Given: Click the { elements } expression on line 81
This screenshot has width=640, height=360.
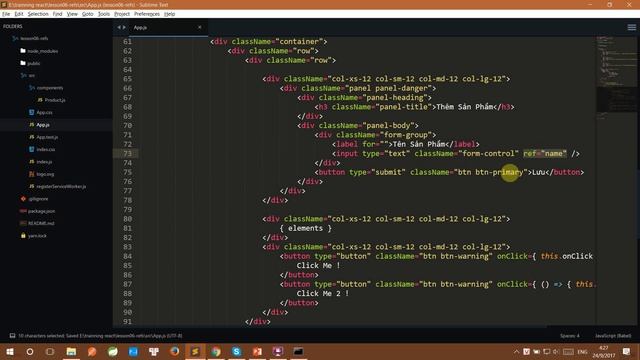Looking at the screenshot, I should tap(305, 228).
